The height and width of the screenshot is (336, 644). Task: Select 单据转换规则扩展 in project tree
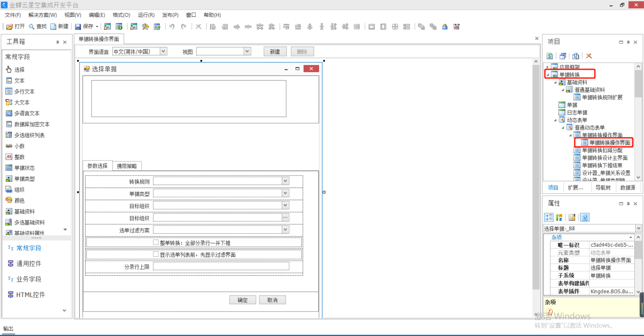[x=598, y=97]
